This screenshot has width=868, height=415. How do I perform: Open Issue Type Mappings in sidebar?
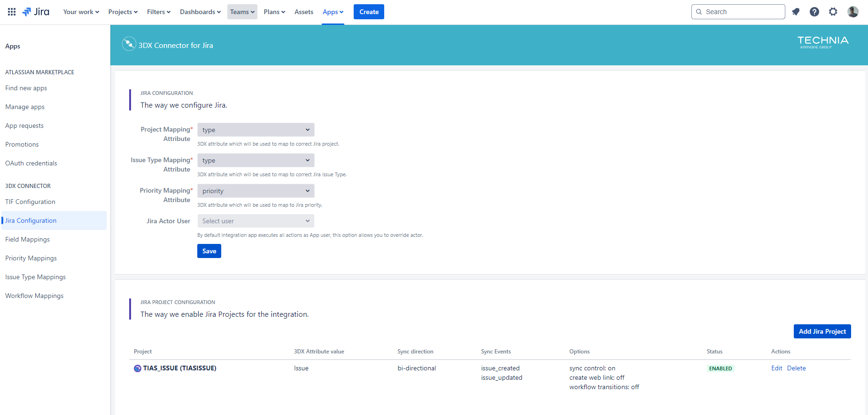pos(35,277)
